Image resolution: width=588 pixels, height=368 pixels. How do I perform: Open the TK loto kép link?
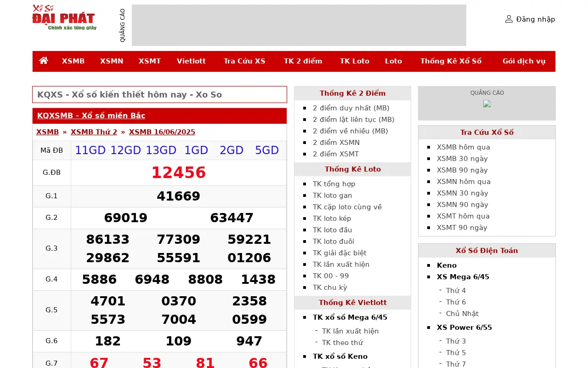pyautogui.click(x=332, y=218)
